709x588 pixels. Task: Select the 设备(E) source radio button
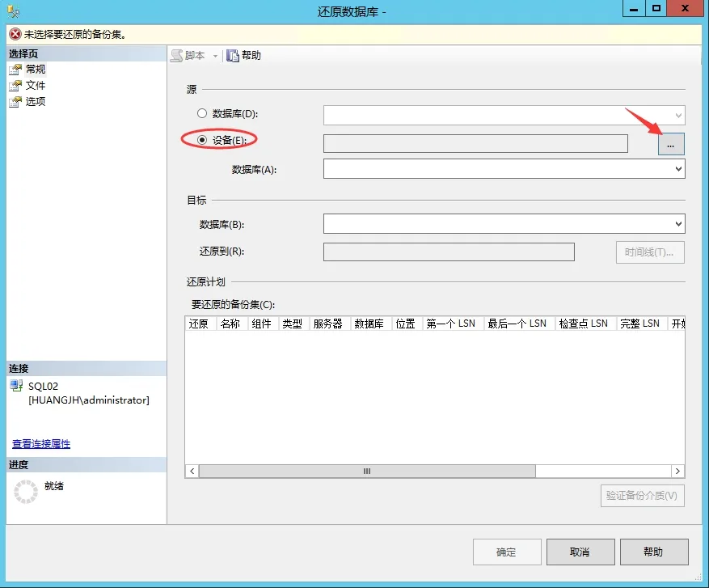point(202,140)
